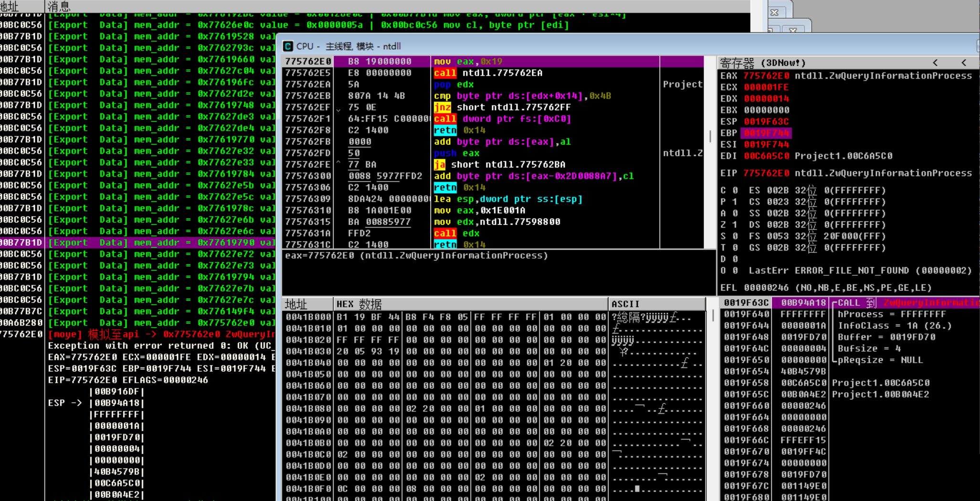Click the 'ASCII' header in dump pane
980x501 pixels.
[x=625, y=304]
